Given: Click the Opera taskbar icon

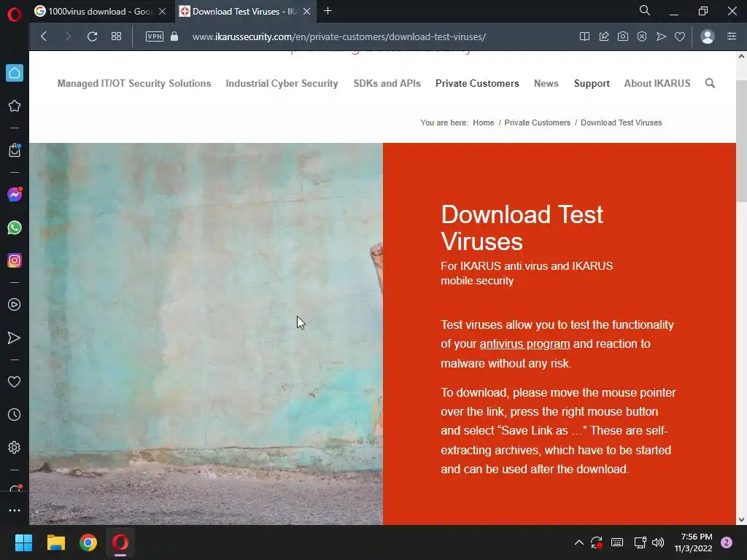Looking at the screenshot, I should tap(120, 542).
